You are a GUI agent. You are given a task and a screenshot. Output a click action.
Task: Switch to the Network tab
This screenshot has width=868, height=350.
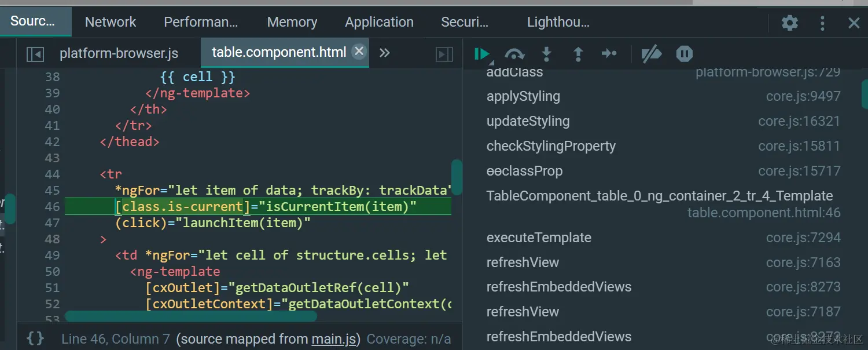coord(111,22)
